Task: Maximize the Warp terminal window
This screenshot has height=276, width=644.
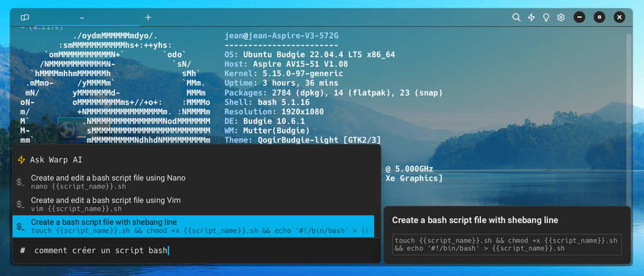Action: [x=599, y=17]
